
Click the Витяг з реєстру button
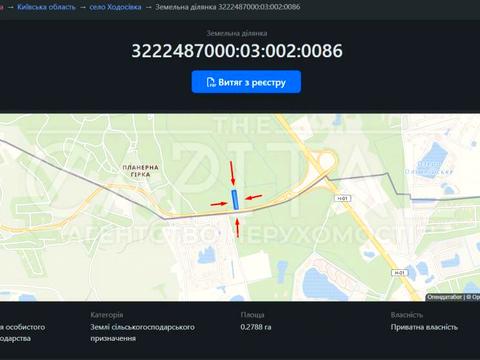(246, 82)
